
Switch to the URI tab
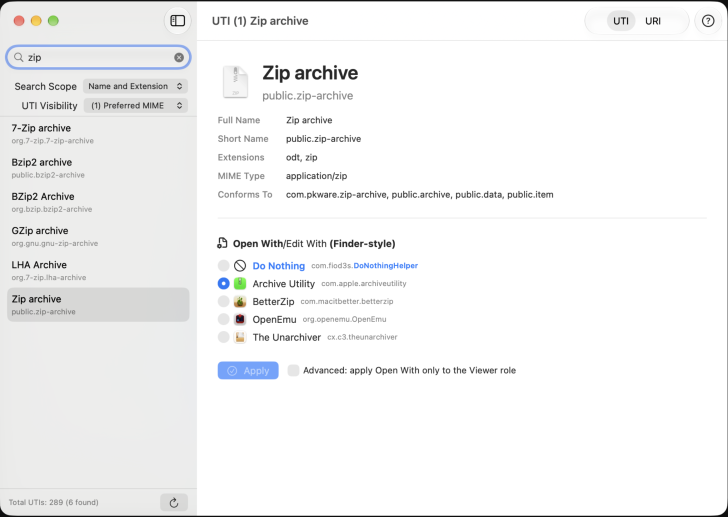click(652, 21)
